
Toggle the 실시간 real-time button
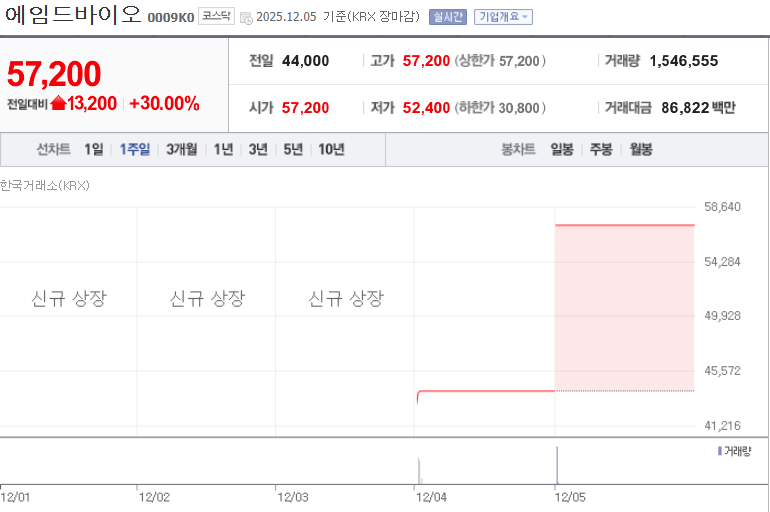(448, 17)
